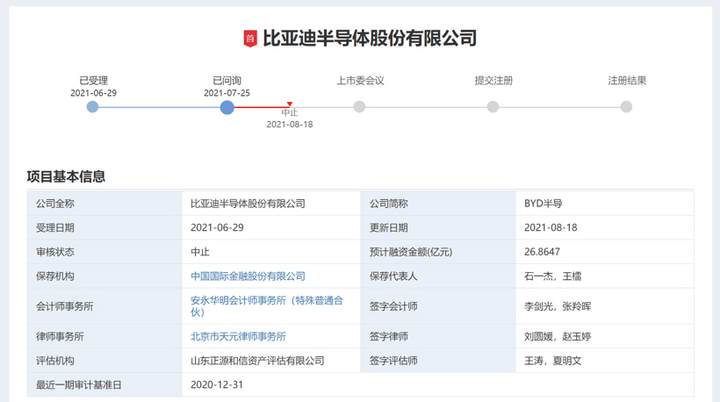Screen dimensions: 720x402
Task: Click the red 中止 triangle marker on timeline
Action: pyautogui.click(x=289, y=104)
